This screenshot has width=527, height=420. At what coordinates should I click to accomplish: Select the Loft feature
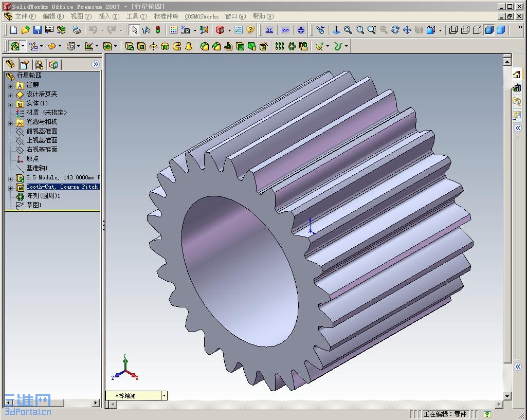coord(189,46)
